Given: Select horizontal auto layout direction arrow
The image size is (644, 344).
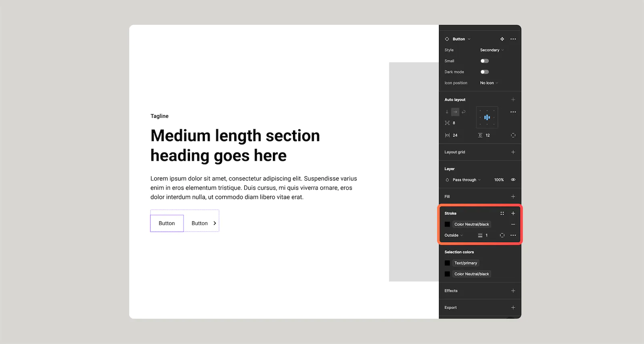Looking at the screenshot, I should pos(455,112).
